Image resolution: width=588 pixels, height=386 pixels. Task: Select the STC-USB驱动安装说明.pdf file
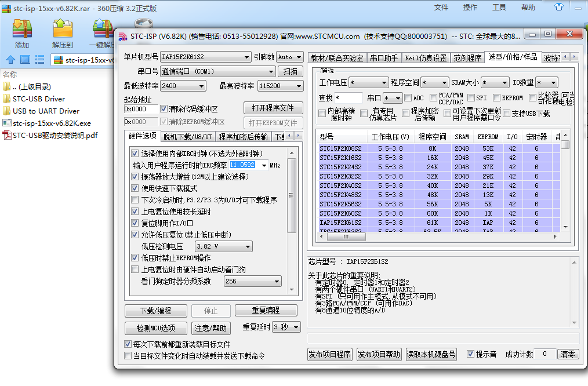click(x=50, y=135)
